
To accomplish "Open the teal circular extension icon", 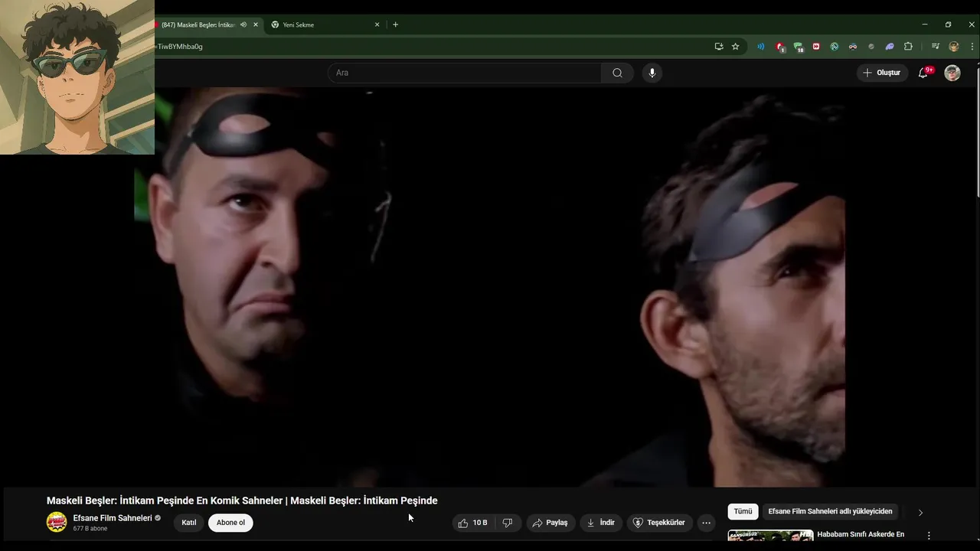I will (835, 47).
